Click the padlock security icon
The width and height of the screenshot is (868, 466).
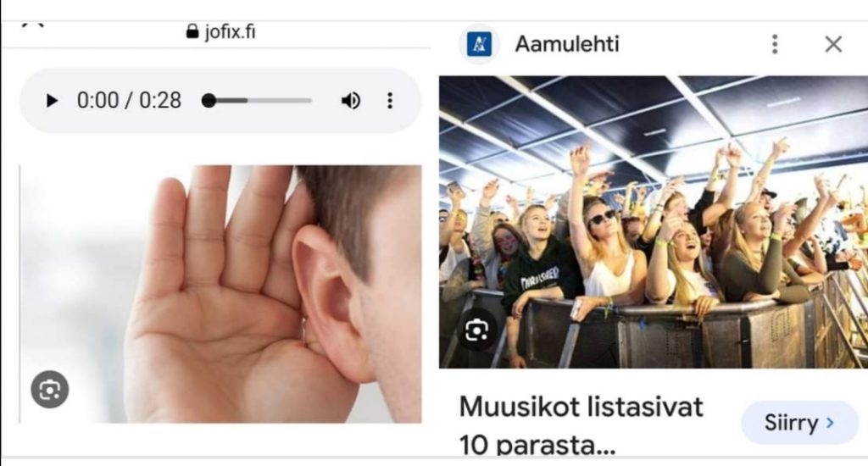[192, 31]
